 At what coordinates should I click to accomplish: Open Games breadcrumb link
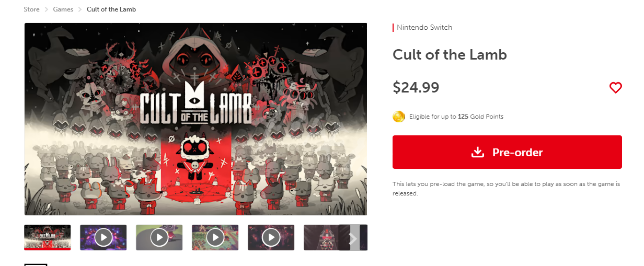[63, 9]
